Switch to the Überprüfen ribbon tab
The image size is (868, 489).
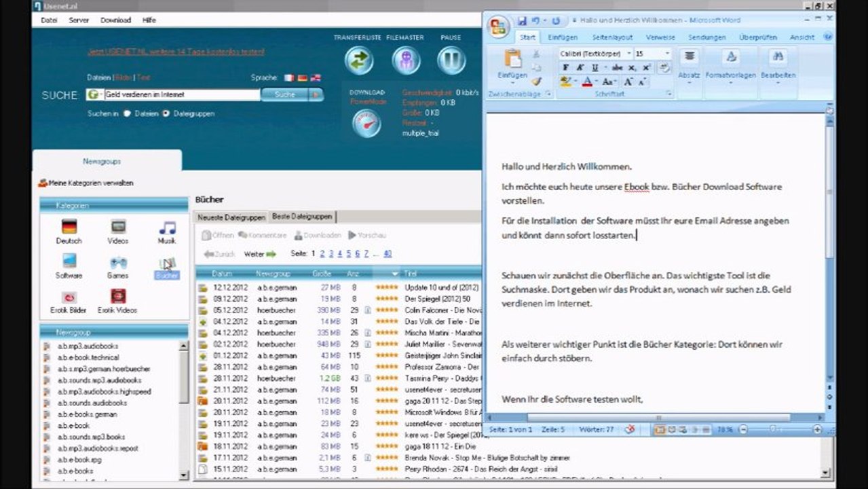(758, 37)
